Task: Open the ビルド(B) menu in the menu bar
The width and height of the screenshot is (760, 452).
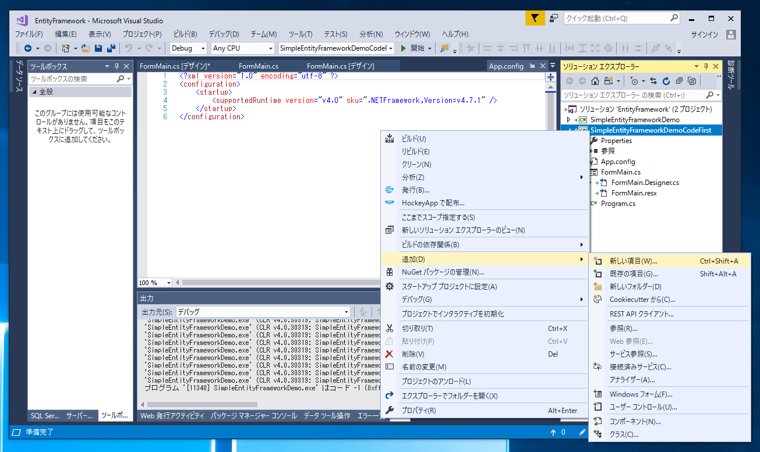Action: tap(185, 34)
